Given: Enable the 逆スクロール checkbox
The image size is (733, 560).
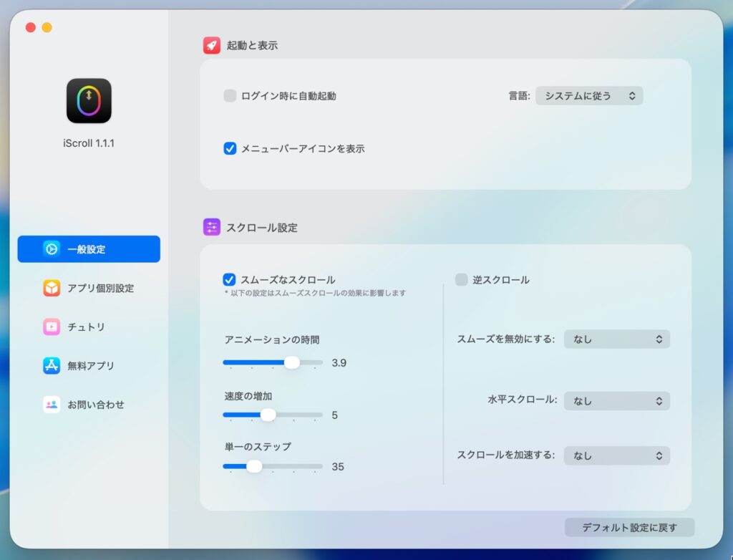Looking at the screenshot, I should tap(462, 280).
